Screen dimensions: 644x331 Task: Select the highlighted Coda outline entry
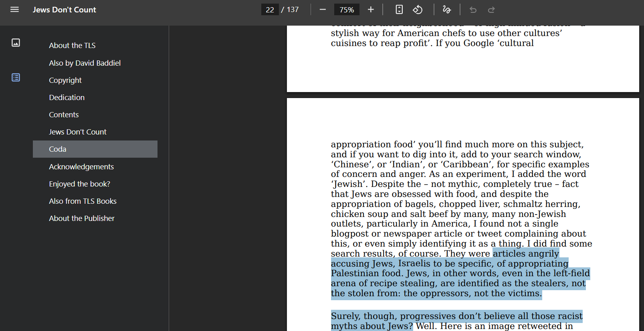pos(95,149)
